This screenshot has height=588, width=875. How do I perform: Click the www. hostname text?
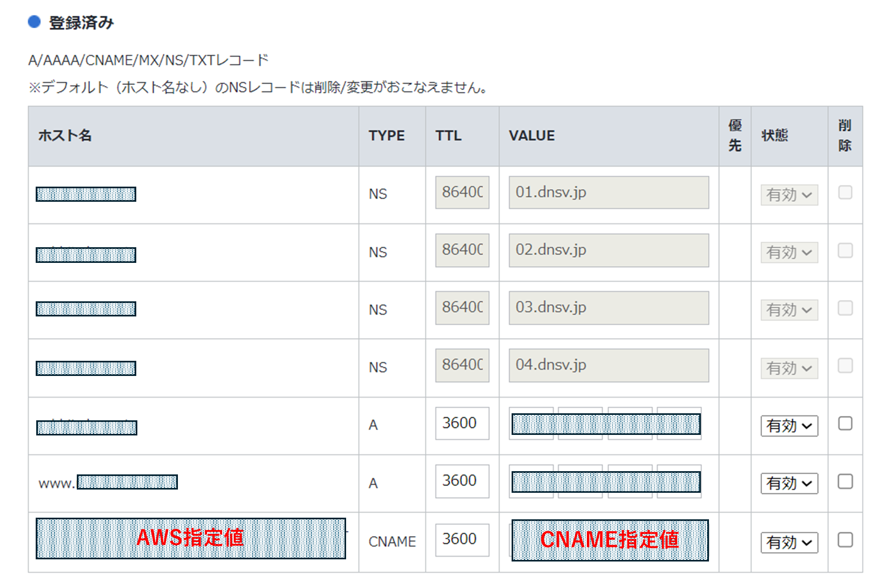click(x=56, y=483)
